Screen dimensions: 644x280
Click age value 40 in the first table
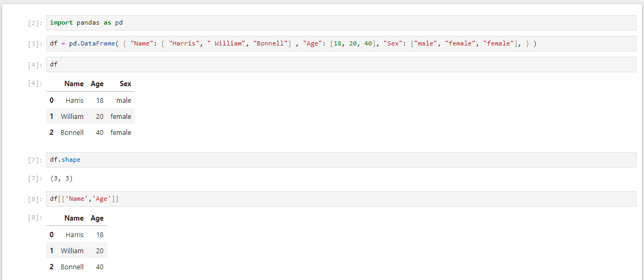pyautogui.click(x=100, y=132)
